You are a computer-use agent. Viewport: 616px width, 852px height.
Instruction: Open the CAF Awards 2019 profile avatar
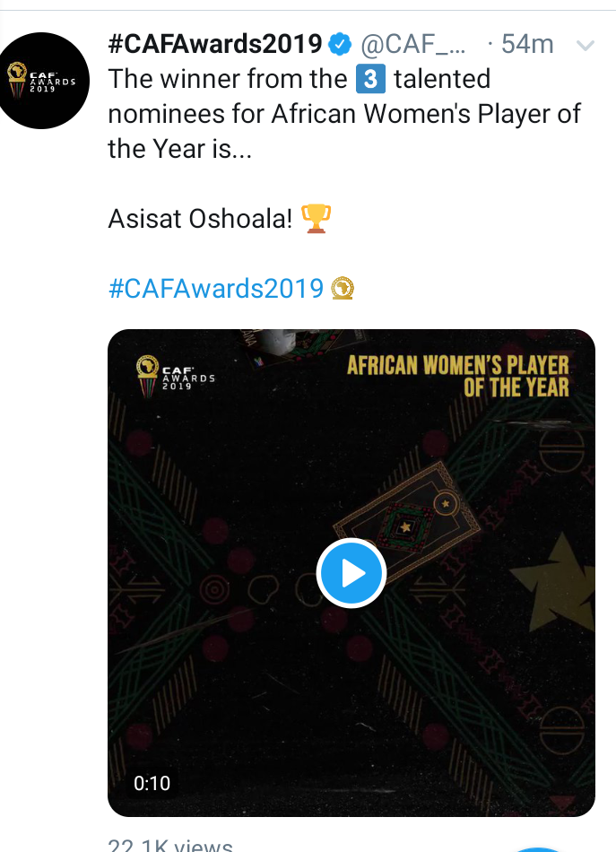click(x=40, y=81)
